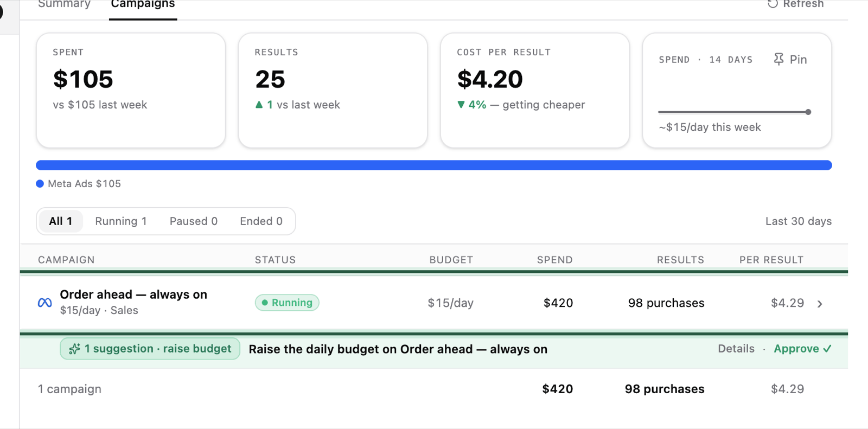This screenshot has height=429, width=868.
Task: Click the 'SPEND · 14 DAYS' card heading
Action: point(706,60)
